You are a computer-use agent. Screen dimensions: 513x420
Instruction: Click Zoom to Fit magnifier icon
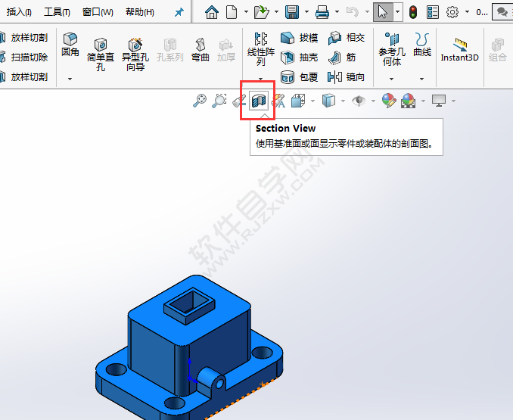tap(200, 101)
